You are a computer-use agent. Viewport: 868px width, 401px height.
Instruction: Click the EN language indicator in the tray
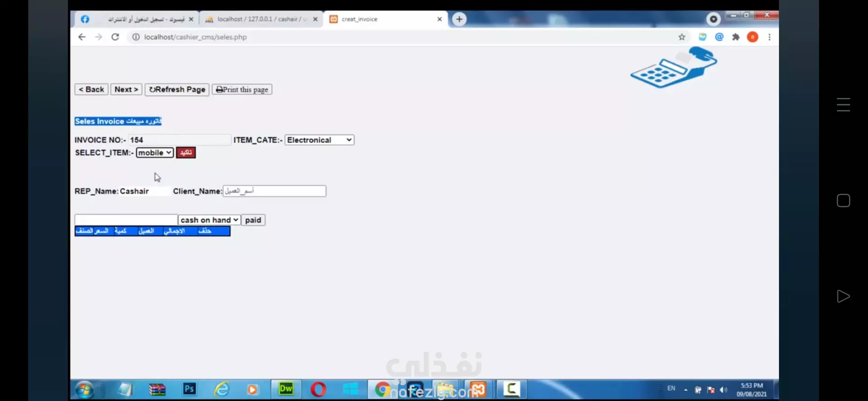pyautogui.click(x=671, y=389)
